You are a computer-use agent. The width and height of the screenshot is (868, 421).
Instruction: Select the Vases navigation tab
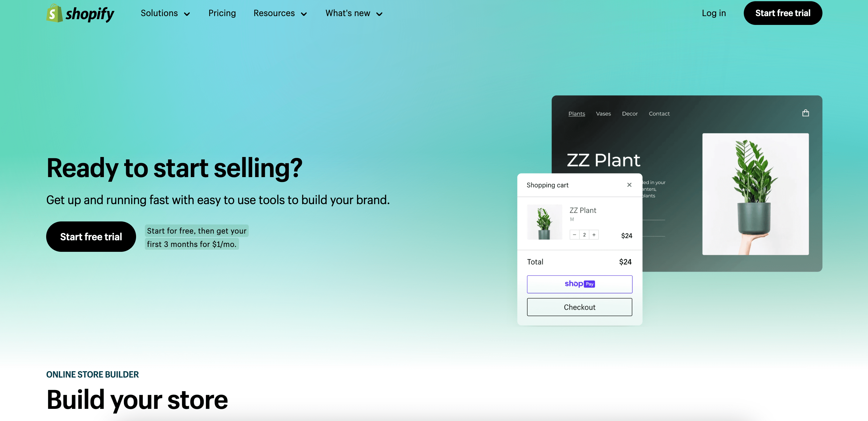coord(603,113)
